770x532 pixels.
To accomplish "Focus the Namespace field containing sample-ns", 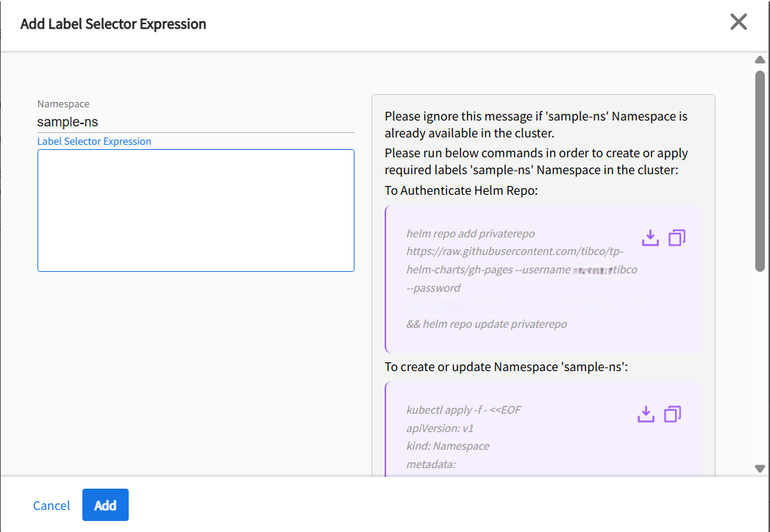I will [x=195, y=122].
